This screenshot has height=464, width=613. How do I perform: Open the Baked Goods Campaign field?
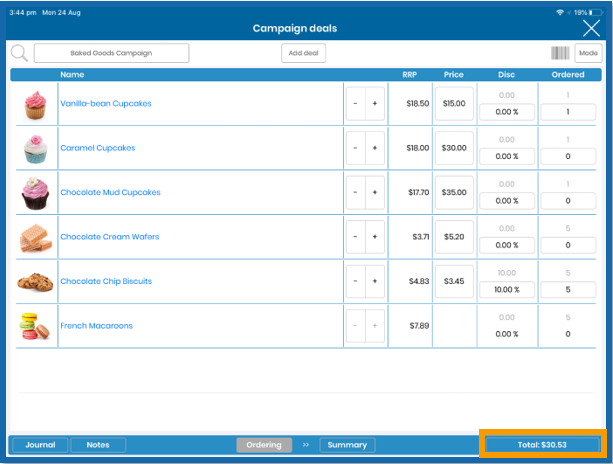pos(111,53)
